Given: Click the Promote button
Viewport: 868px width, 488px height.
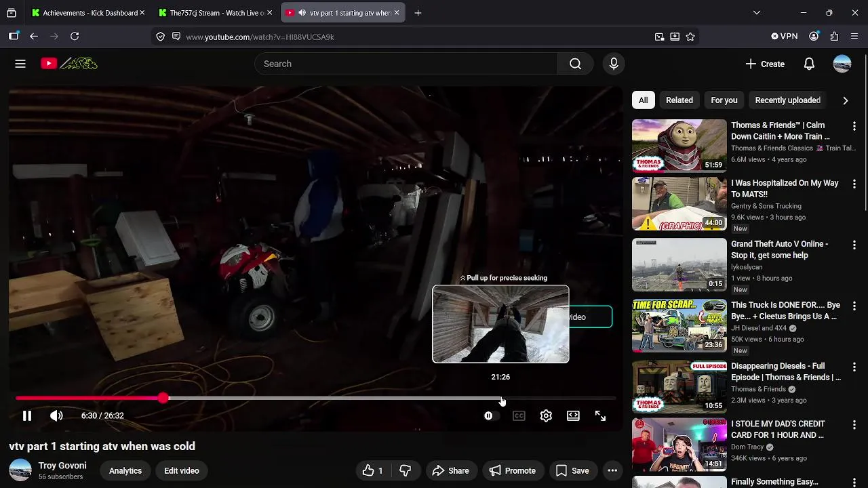Looking at the screenshot, I should (513, 470).
